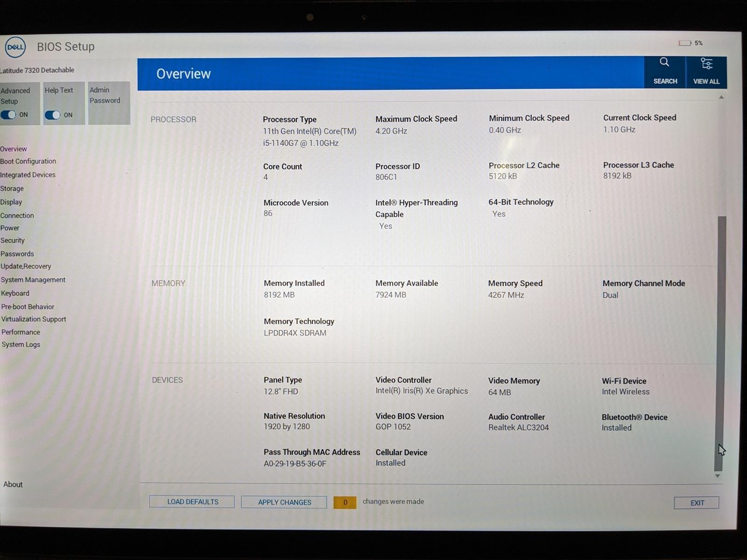
Task: Click the Memory Speed 4267 MHz value
Action: click(506, 295)
